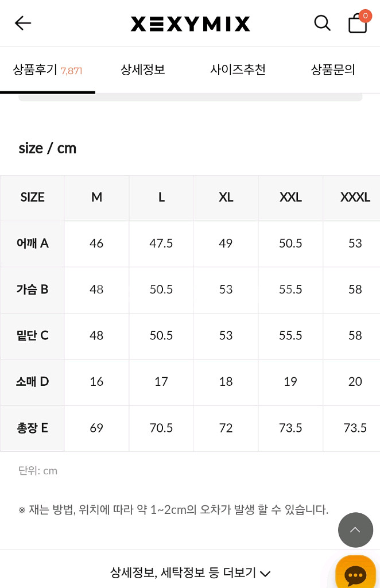Open the 상세정보 tab
This screenshot has height=588, width=380.
tap(143, 70)
